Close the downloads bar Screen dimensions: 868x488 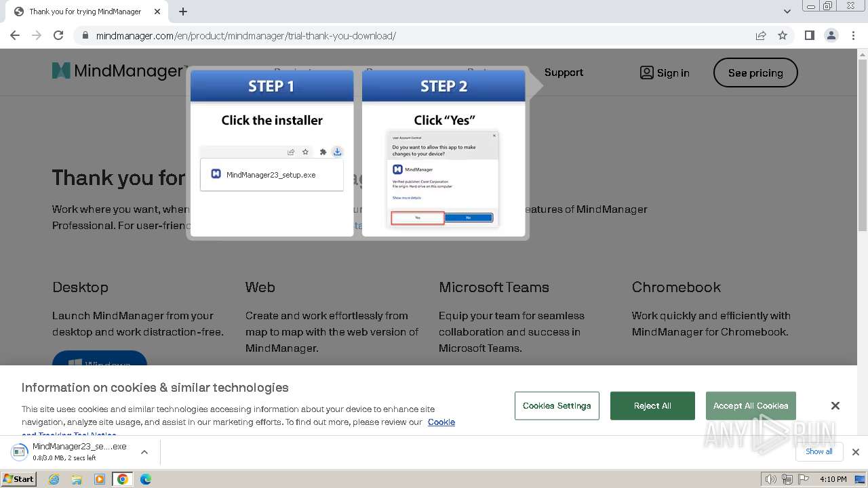tap(856, 451)
